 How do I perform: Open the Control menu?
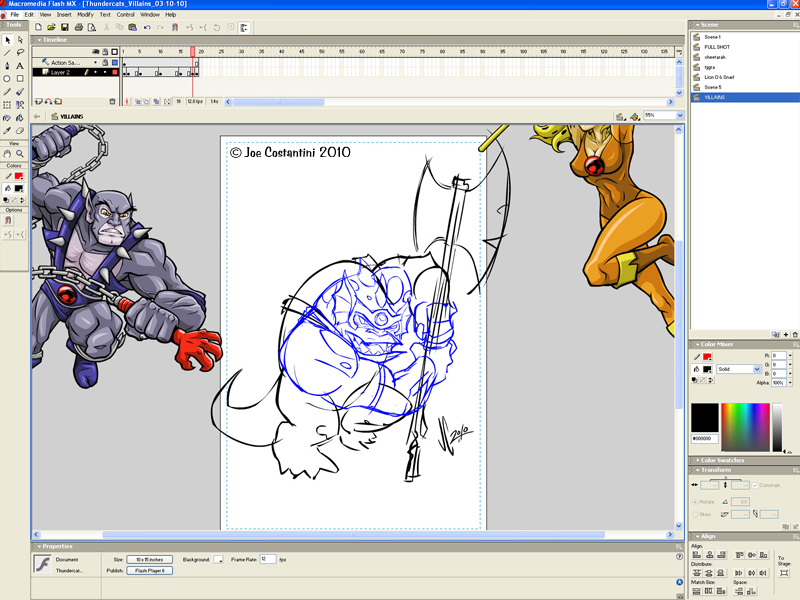[x=126, y=15]
